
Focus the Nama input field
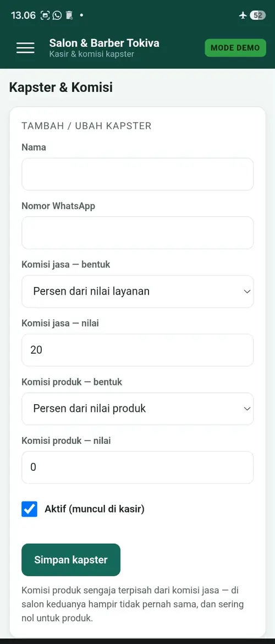tap(137, 174)
